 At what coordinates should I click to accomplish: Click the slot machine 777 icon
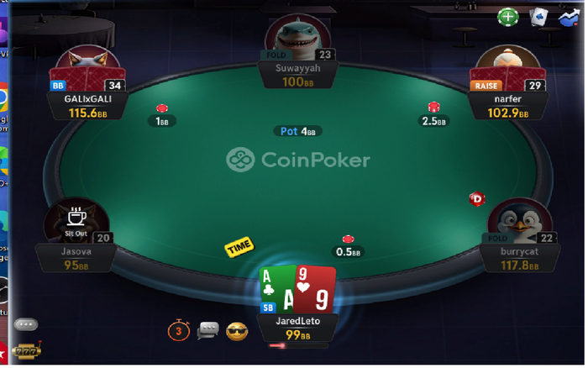27,350
